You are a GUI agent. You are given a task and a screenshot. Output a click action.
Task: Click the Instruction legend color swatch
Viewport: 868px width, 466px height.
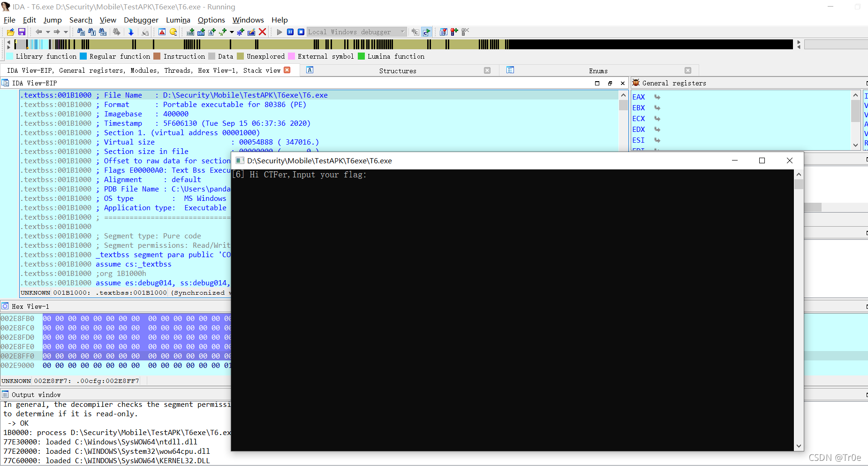(157, 56)
